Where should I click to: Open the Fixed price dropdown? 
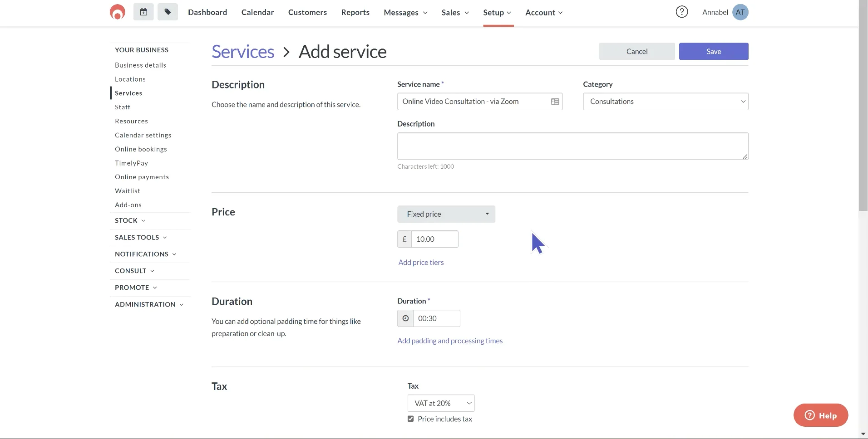[x=446, y=214]
